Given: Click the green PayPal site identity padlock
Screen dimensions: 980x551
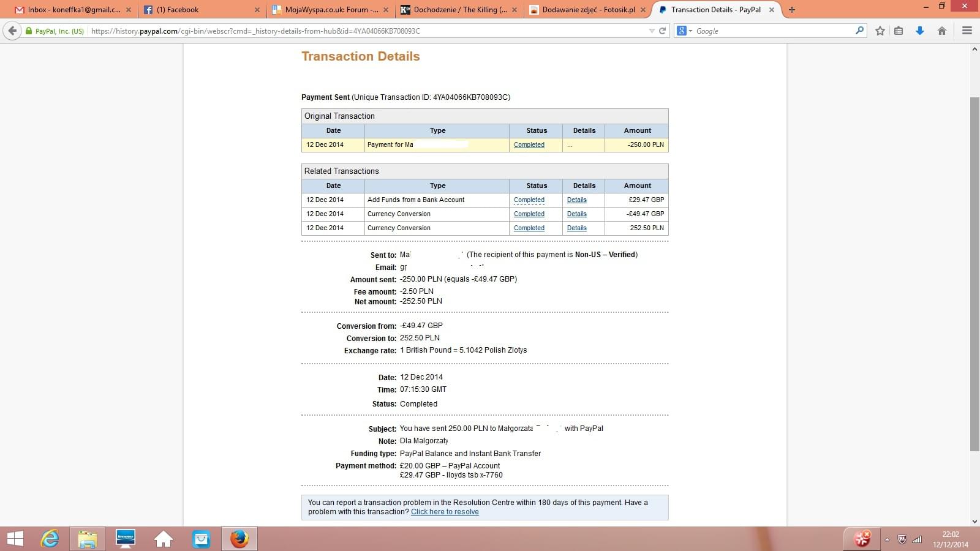Looking at the screenshot, I should 29,31.
